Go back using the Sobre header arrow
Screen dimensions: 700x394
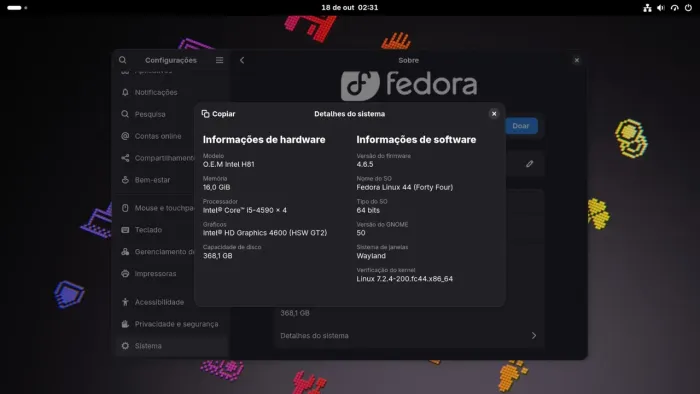coord(242,60)
